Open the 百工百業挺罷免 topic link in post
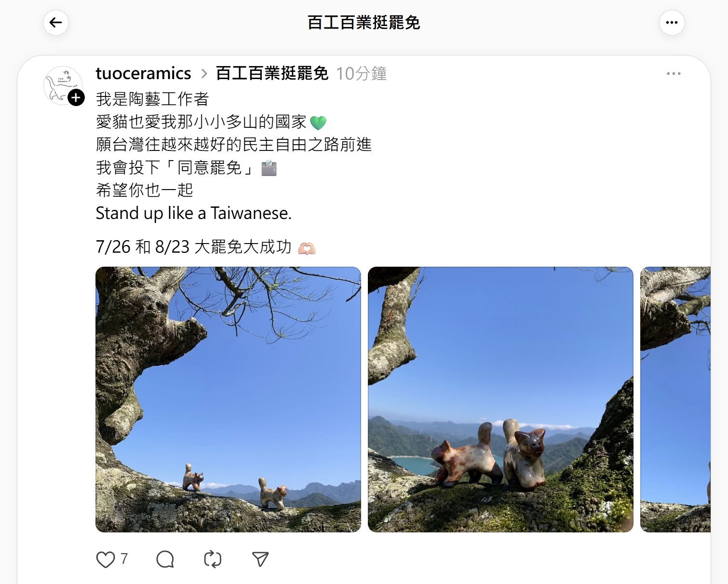 click(272, 73)
